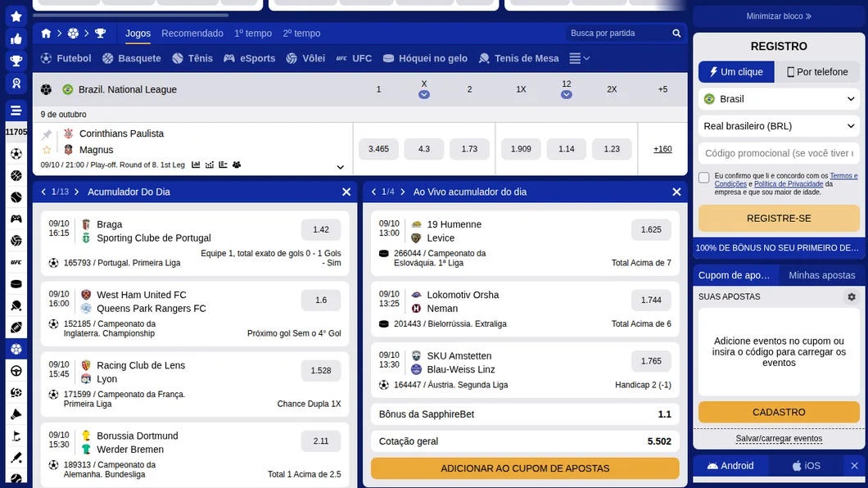Click breadcrumb trophy icon
The height and width of the screenshot is (488, 868).
(100, 34)
